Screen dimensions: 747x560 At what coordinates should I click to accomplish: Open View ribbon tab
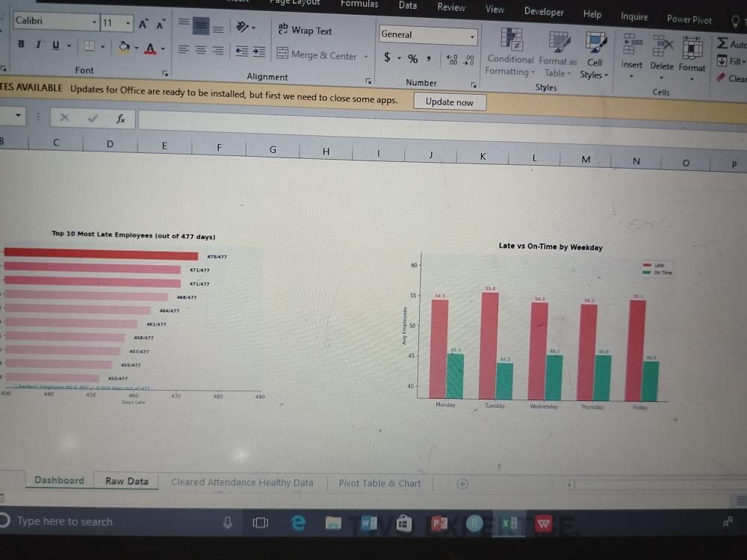495,9
